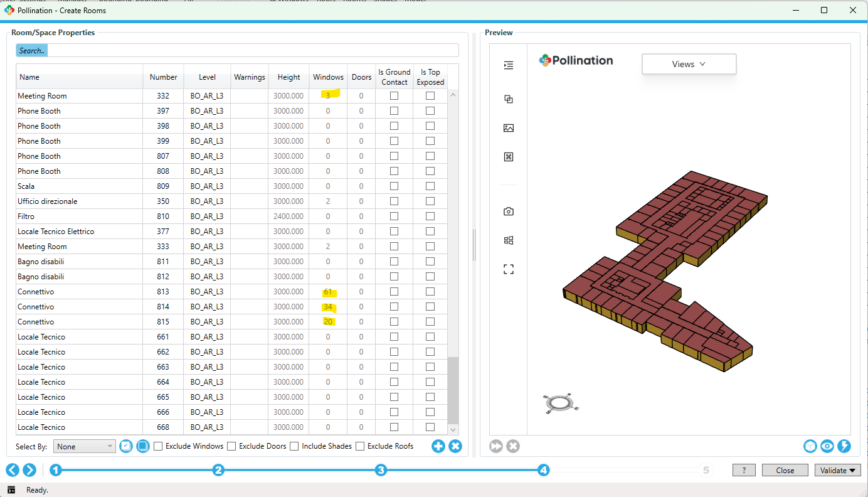868x497 pixels.
Task: Click the help question mark button
Action: [x=744, y=469]
